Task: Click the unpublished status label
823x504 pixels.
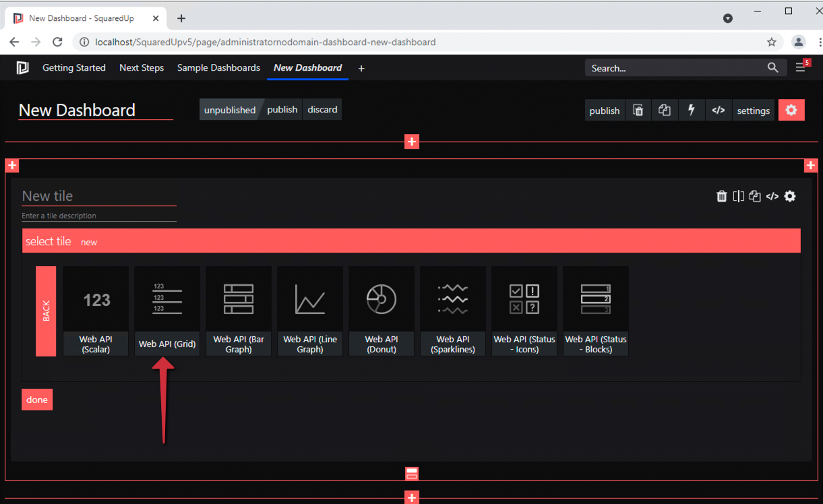Action: [230, 109]
